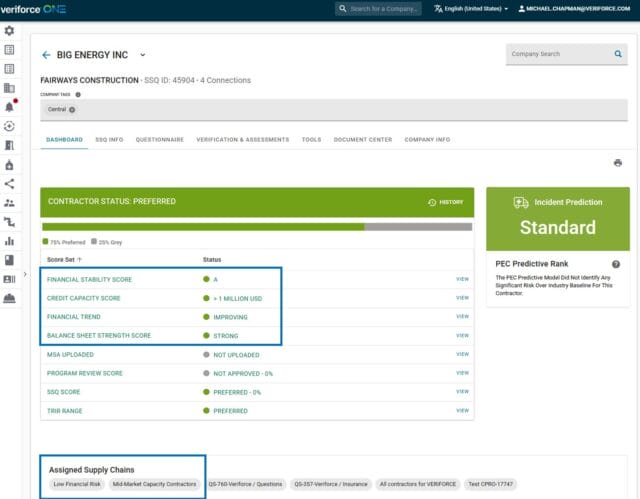Click the print icon
Screen dimensions: 640x499
click(x=618, y=163)
